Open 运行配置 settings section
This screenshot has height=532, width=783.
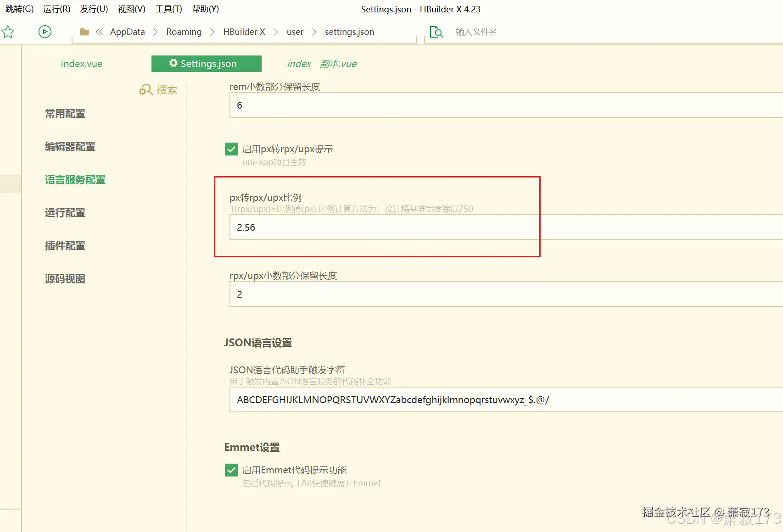pos(65,213)
